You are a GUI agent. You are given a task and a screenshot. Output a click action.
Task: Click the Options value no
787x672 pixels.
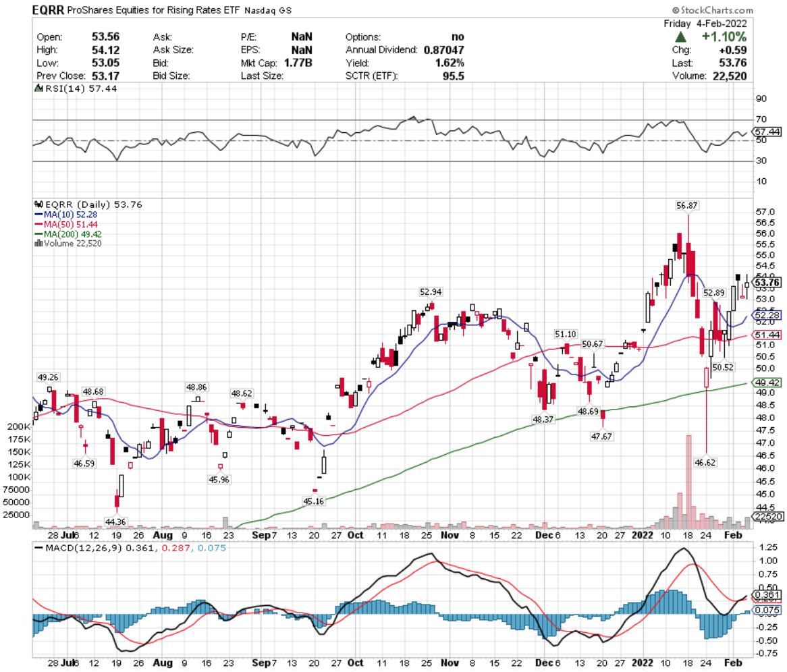[458, 36]
